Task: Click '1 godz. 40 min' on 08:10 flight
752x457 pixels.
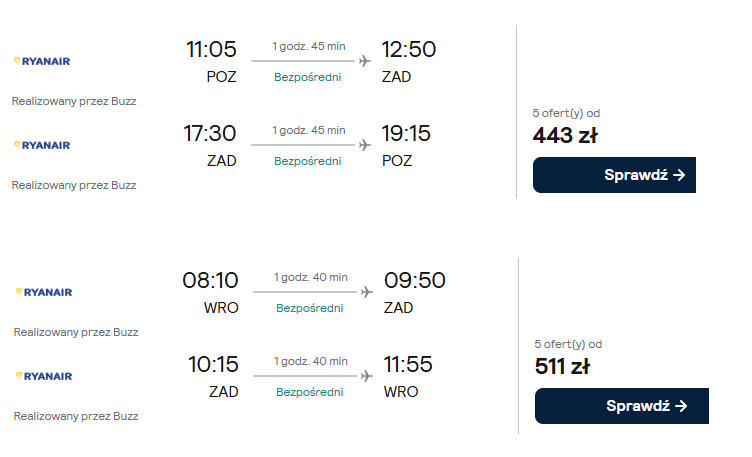Action: click(310, 277)
